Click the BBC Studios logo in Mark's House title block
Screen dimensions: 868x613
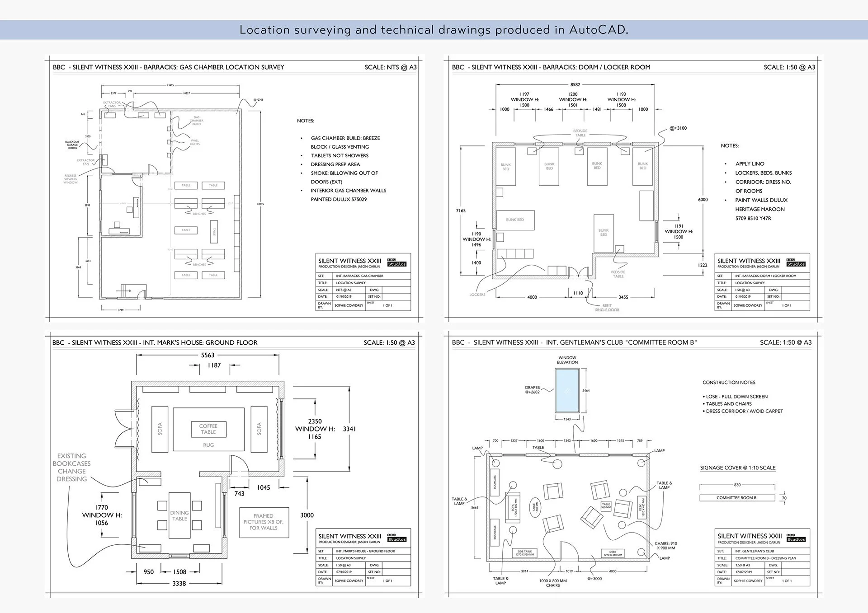tap(396, 538)
